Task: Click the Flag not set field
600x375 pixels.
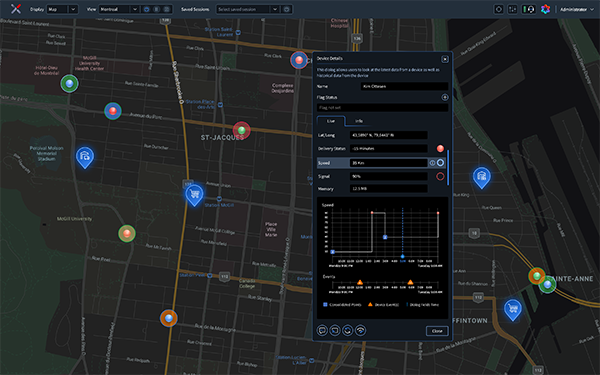Action: (382, 108)
